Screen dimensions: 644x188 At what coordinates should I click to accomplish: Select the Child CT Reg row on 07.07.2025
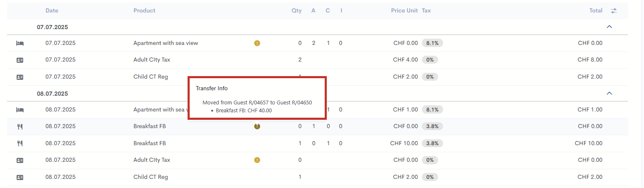[x=317, y=77]
